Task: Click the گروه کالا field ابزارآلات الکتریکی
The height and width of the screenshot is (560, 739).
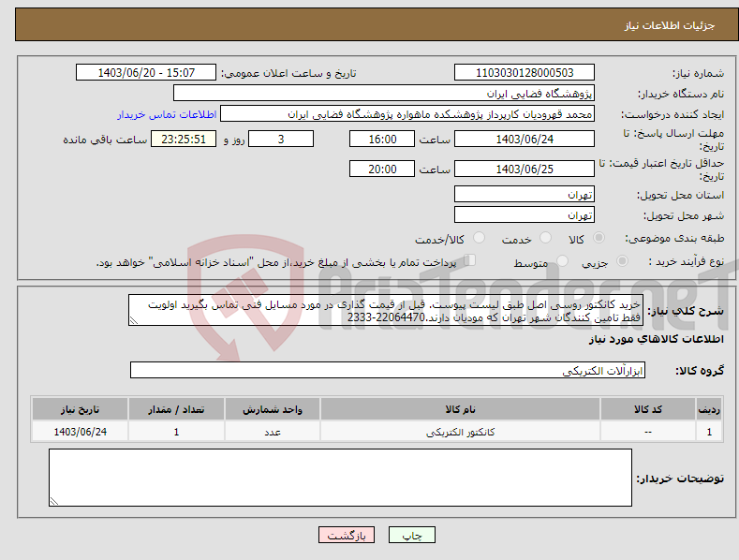Action: (x=388, y=371)
